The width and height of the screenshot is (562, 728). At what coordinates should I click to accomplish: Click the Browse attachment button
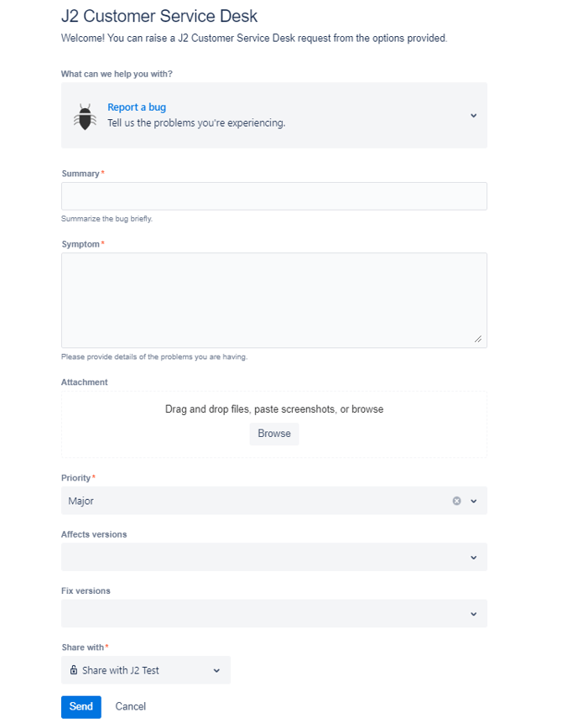tap(274, 434)
